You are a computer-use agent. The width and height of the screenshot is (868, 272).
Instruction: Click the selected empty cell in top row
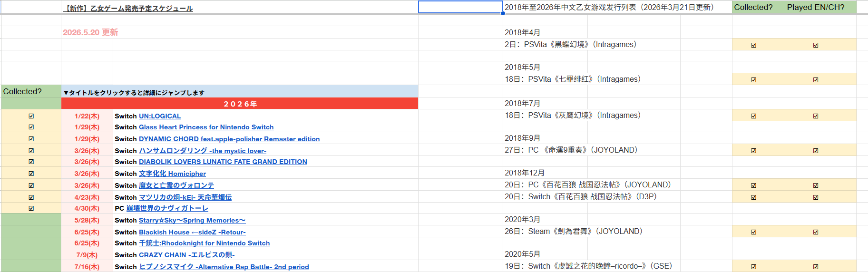click(460, 7)
